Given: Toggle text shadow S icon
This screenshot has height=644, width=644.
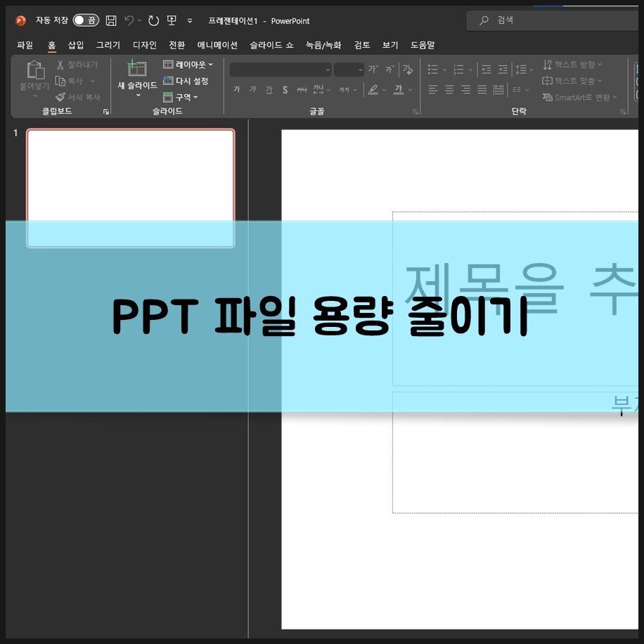Looking at the screenshot, I should (x=285, y=89).
